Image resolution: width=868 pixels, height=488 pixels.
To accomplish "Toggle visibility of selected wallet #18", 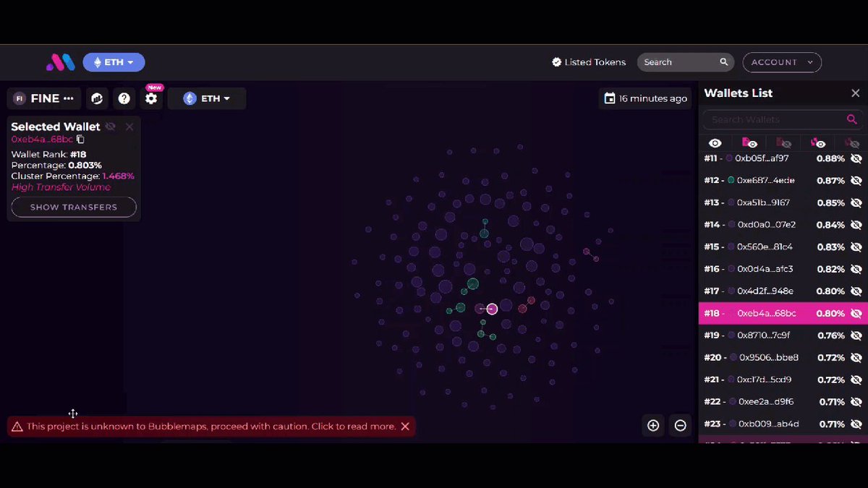I will (856, 314).
